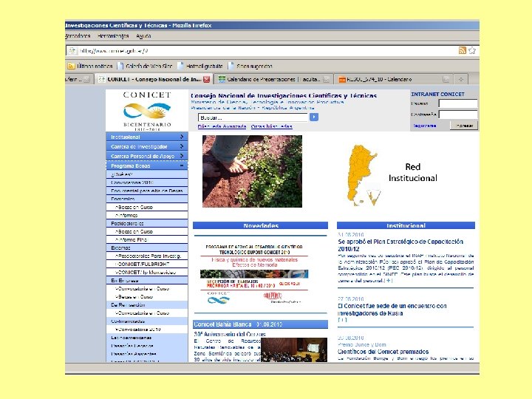
Task: Open Documental para Alta de Becas
Action: tap(146, 191)
